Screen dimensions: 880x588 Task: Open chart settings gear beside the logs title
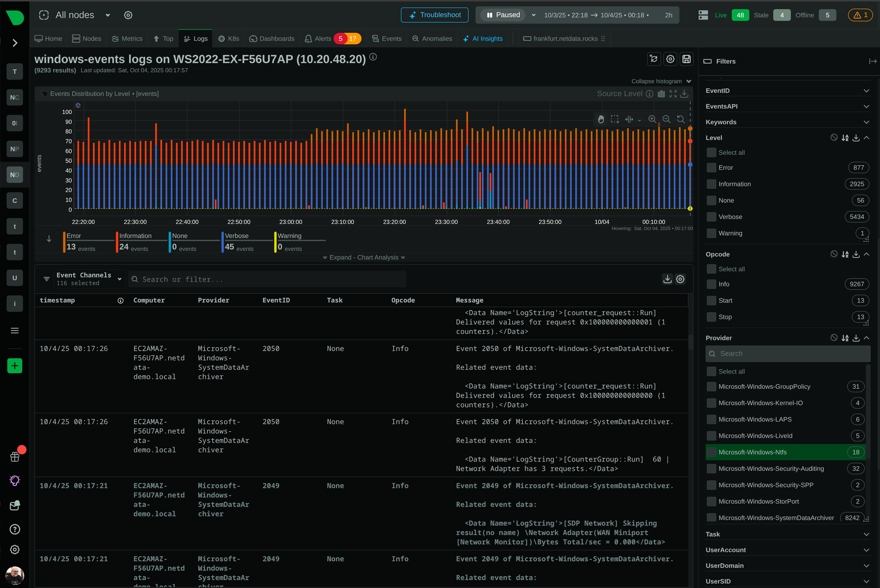(670, 59)
